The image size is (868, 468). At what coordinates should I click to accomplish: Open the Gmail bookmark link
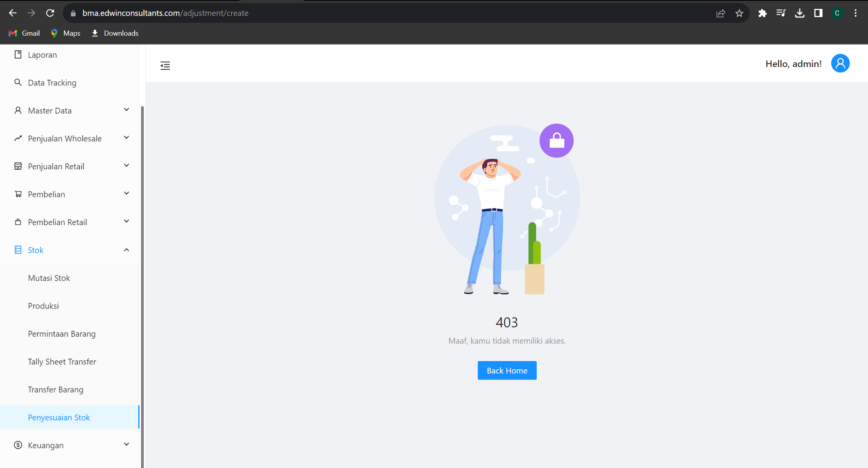[x=24, y=33]
